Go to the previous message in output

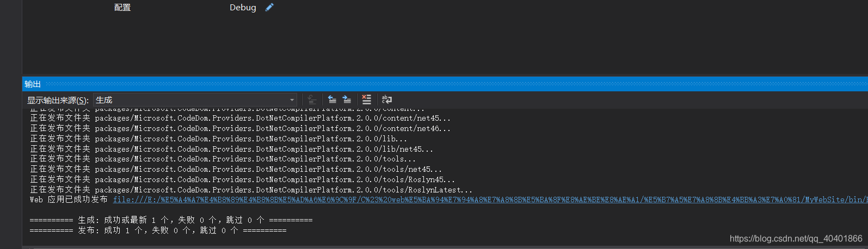pos(332,99)
